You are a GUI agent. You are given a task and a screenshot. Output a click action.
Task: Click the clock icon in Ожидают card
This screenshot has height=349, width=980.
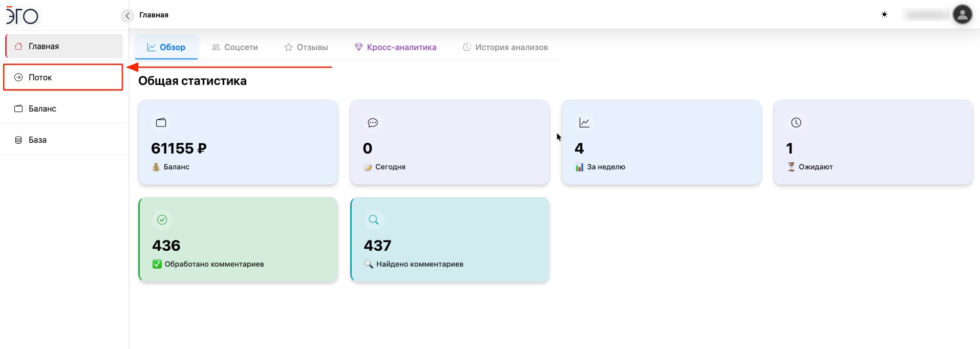tap(796, 123)
